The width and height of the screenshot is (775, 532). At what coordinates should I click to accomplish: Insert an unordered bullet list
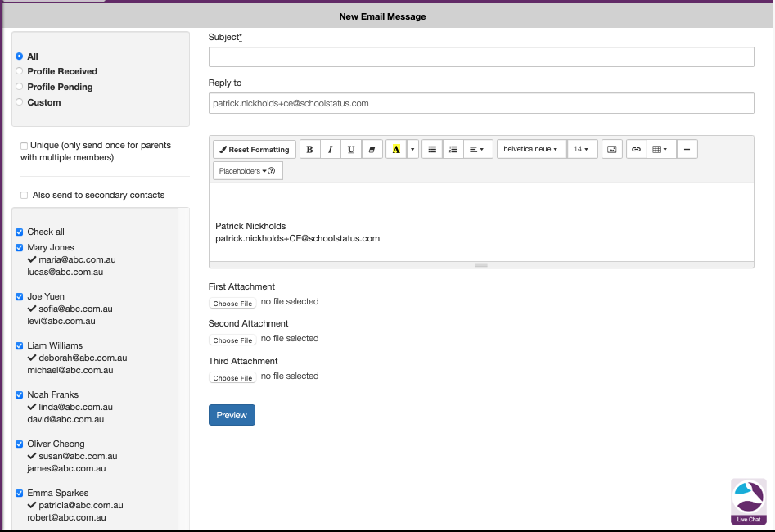click(432, 150)
